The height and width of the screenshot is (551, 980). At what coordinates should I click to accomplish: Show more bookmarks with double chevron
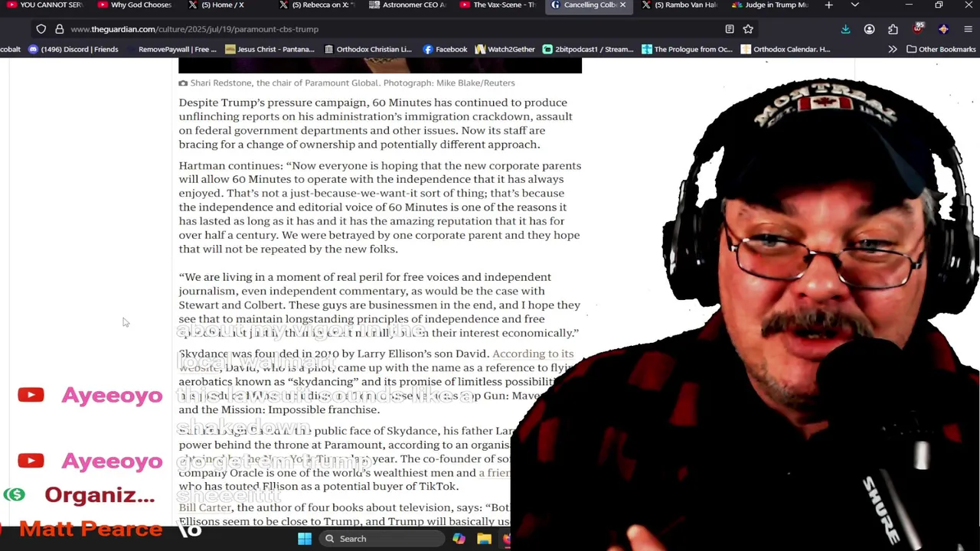pos(893,49)
